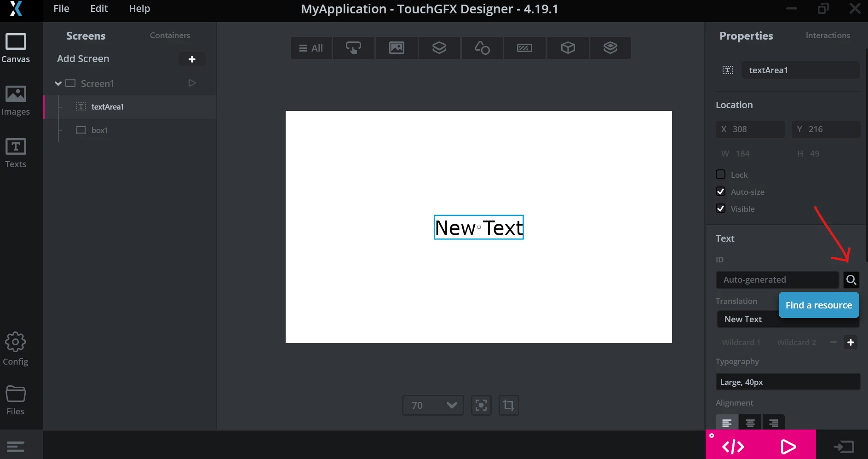The image size is (868, 459).
Task: Open the zoom level 70 dropdown
Action: pos(433,405)
